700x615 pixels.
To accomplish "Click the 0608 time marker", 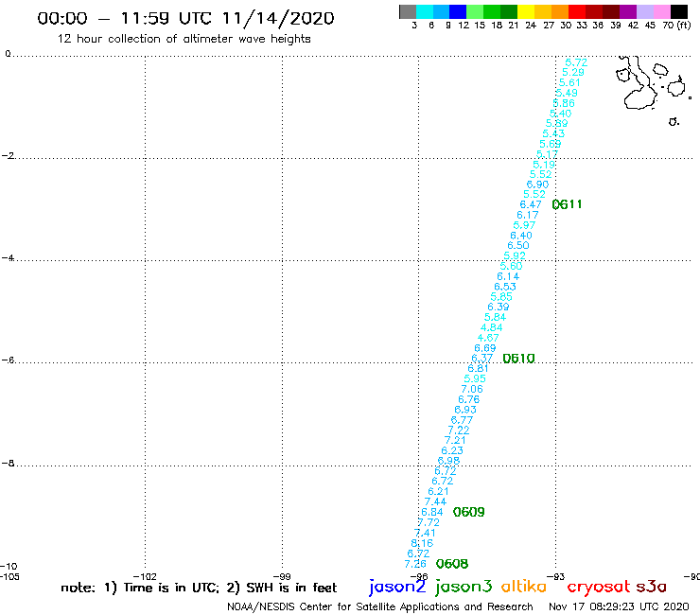I will coord(452,564).
